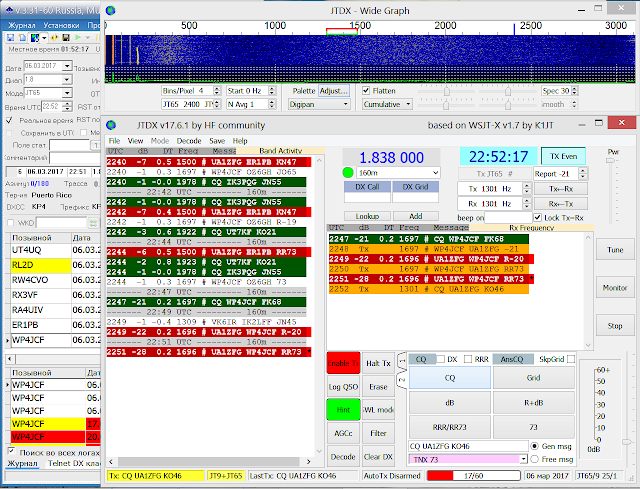This screenshot has height=489, width=640.
Task: Click the green status circle beside the 160m band selector
Action: point(348,173)
